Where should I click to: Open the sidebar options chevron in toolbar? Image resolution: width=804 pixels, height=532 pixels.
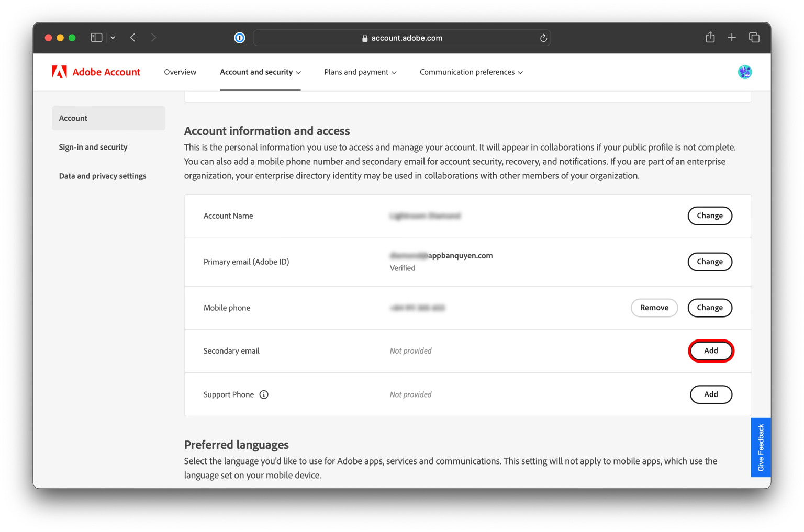113,38
